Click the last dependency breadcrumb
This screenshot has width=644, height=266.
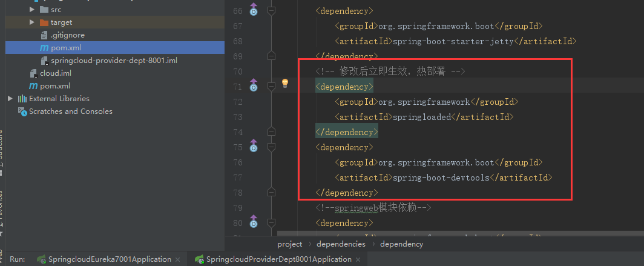[x=402, y=244]
